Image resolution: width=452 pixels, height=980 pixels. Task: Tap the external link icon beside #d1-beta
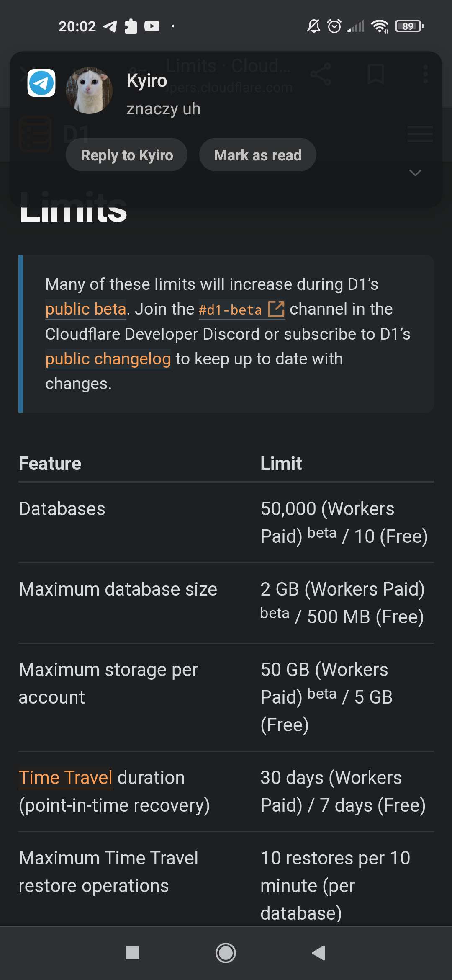pyautogui.click(x=276, y=310)
